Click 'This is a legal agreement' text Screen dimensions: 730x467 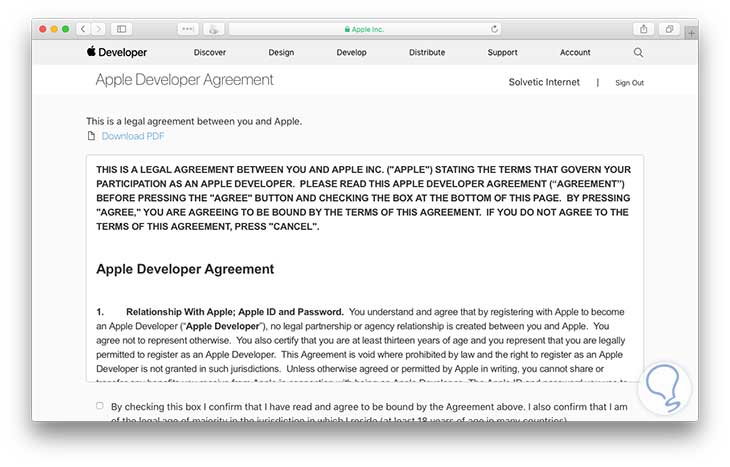pyautogui.click(x=194, y=122)
